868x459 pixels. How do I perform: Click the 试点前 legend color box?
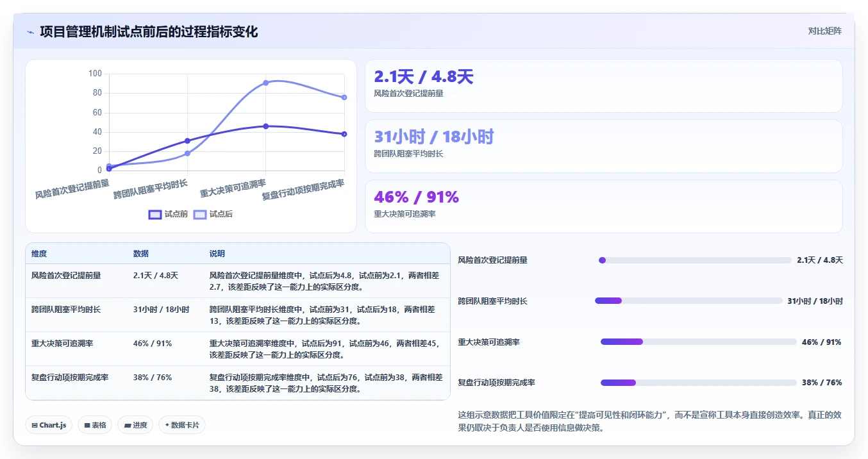coord(155,215)
